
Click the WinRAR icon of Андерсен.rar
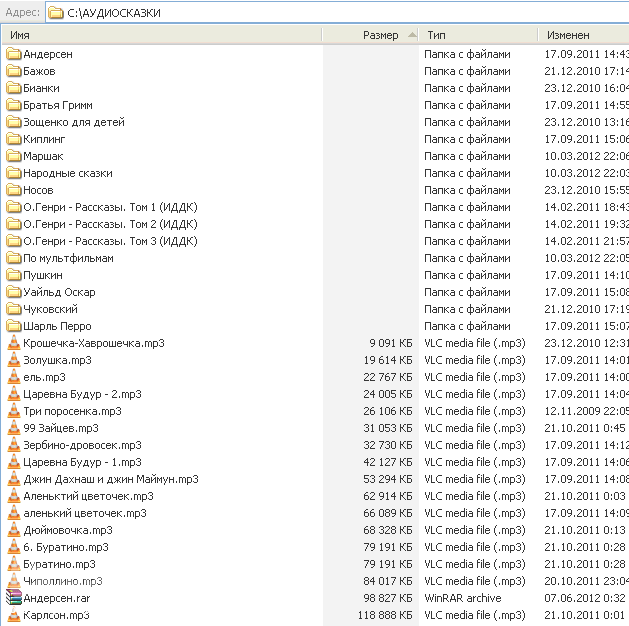(x=13, y=598)
